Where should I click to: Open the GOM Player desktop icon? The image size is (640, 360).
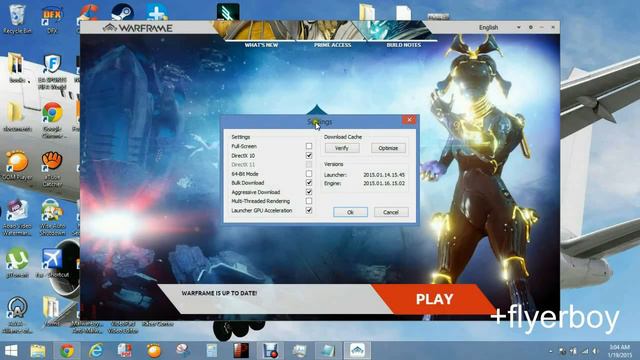(17, 165)
